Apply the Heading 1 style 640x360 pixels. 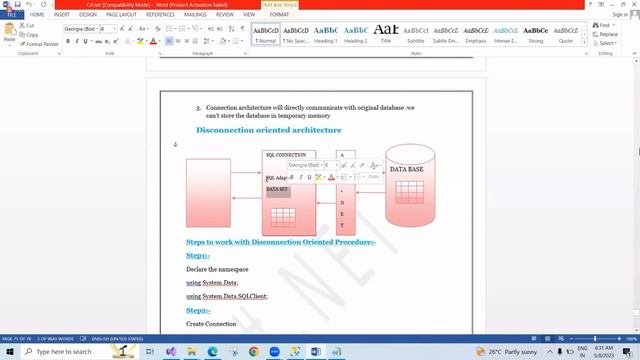[326, 33]
